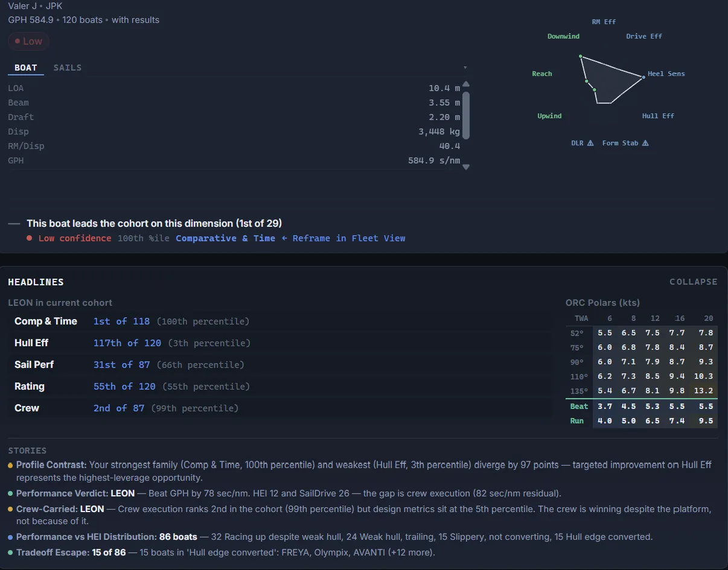The width and height of the screenshot is (728, 570).
Task: Click the LOA 10.4 m value
Action: [444, 88]
